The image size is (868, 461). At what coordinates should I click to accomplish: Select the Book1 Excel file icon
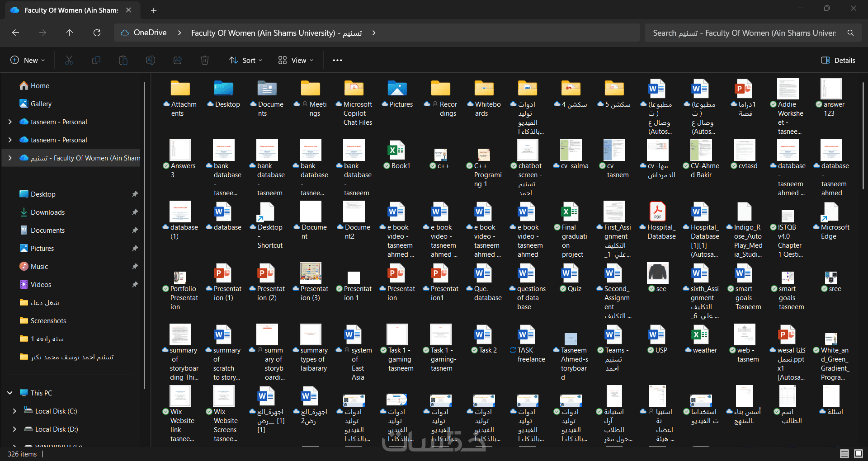(x=397, y=150)
